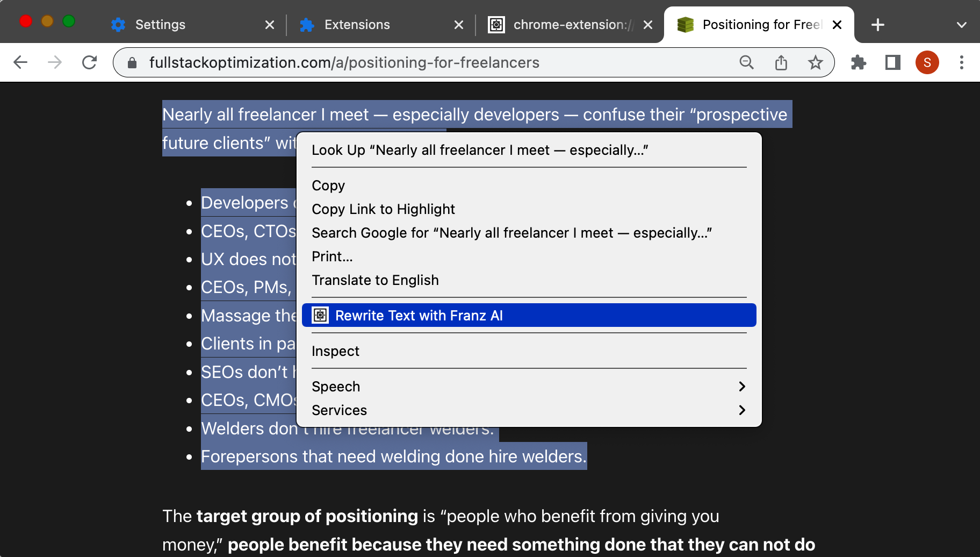Open the profile avatar S
The height and width of the screenshot is (557, 980).
pyautogui.click(x=927, y=62)
